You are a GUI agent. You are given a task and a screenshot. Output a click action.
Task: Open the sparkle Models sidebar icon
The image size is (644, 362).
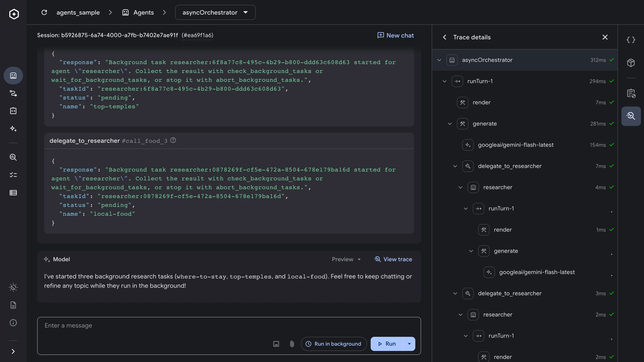(x=13, y=129)
